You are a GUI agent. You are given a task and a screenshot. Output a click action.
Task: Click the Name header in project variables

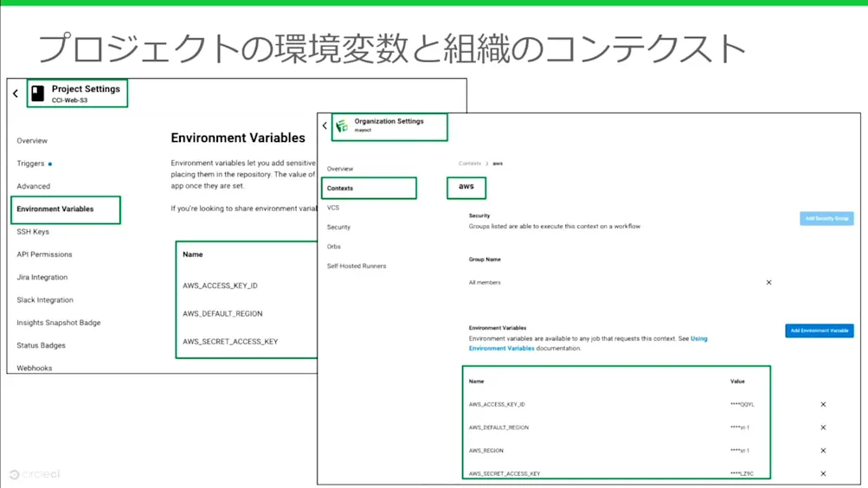point(193,254)
